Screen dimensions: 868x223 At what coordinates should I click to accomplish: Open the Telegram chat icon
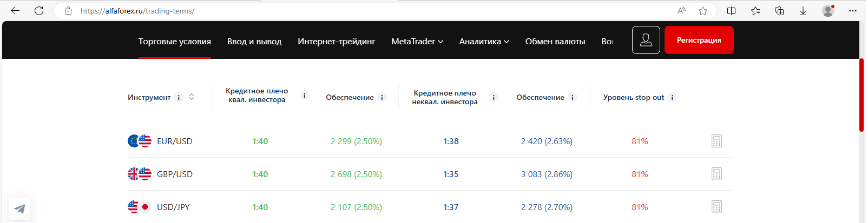coord(19,209)
